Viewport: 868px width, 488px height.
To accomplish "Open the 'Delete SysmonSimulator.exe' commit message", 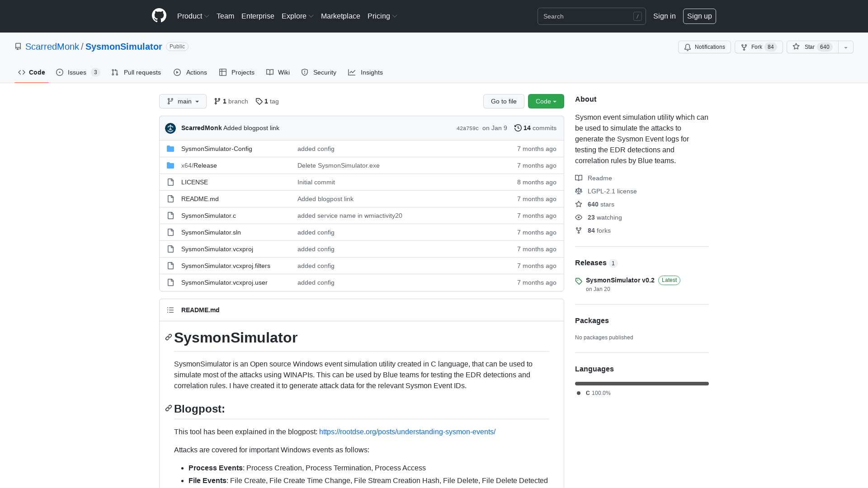I will 339,165.
